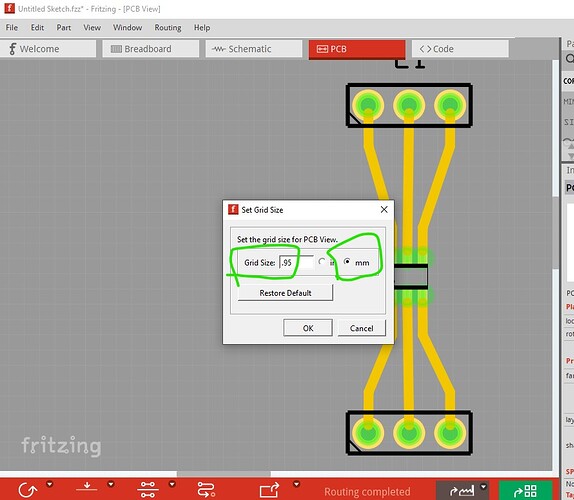Image resolution: width=574 pixels, height=500 pixels.
Task: Select left pad of top connector
Action: (x=368, y=105)
